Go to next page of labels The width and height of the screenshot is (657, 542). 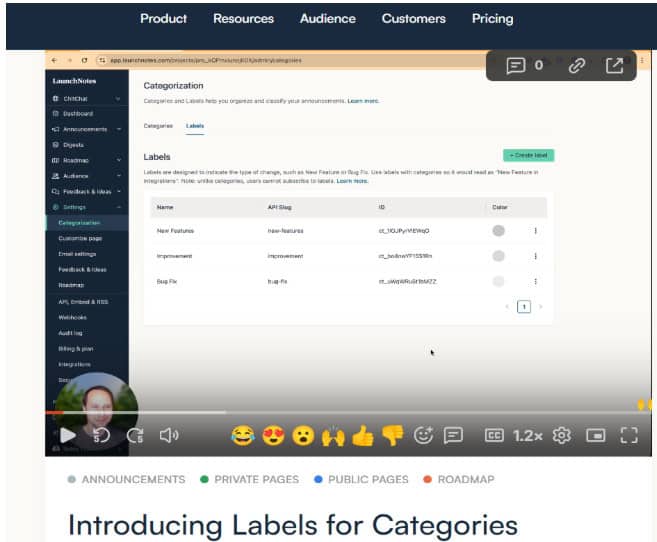[x=541, y=307]
